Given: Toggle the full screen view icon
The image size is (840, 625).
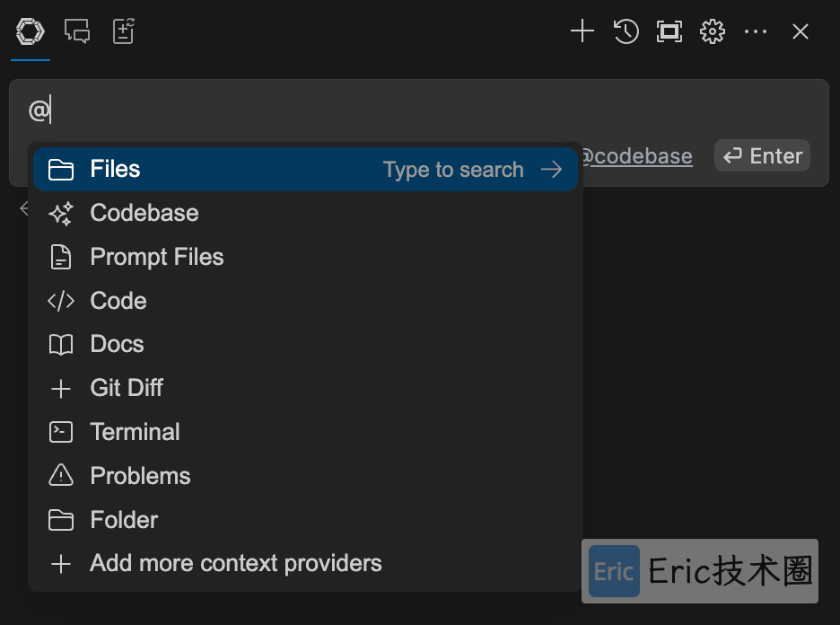Looking at the screenshot, I should 669,31.
